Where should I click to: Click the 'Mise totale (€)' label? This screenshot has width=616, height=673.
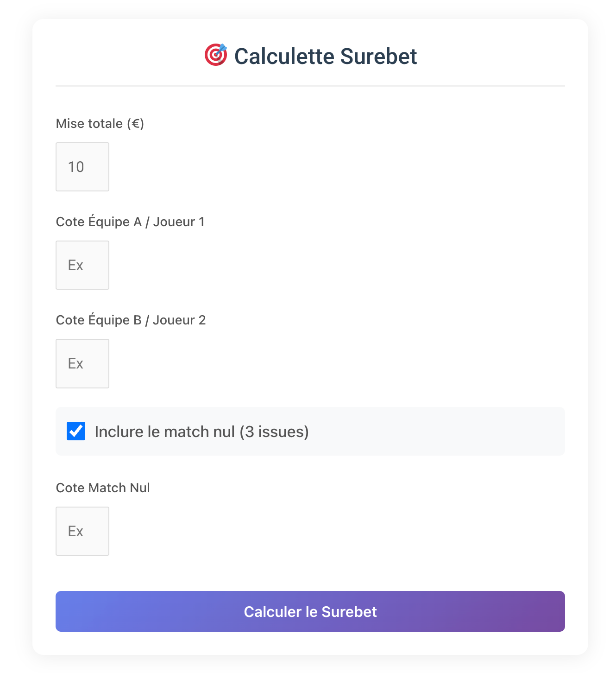pos(100,123)
